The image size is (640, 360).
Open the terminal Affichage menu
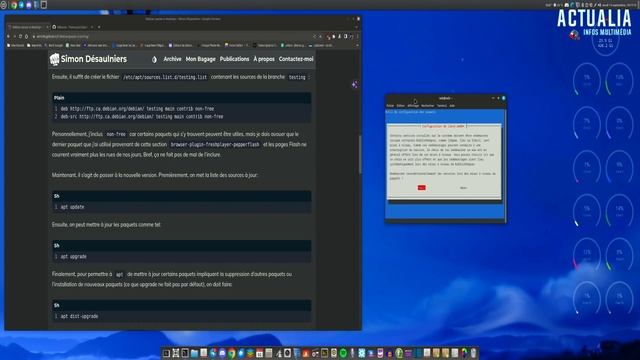coord(413,106)
